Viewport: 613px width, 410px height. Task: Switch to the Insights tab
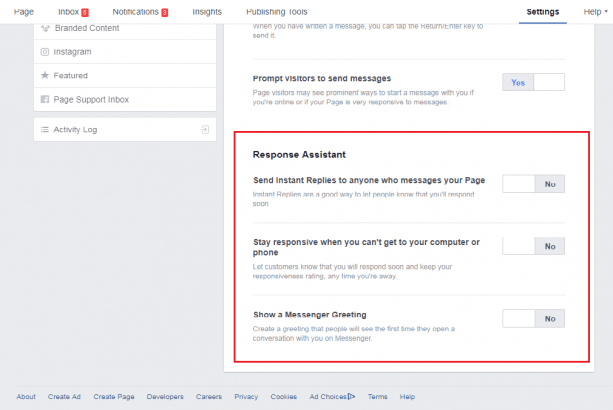[207, 11]
